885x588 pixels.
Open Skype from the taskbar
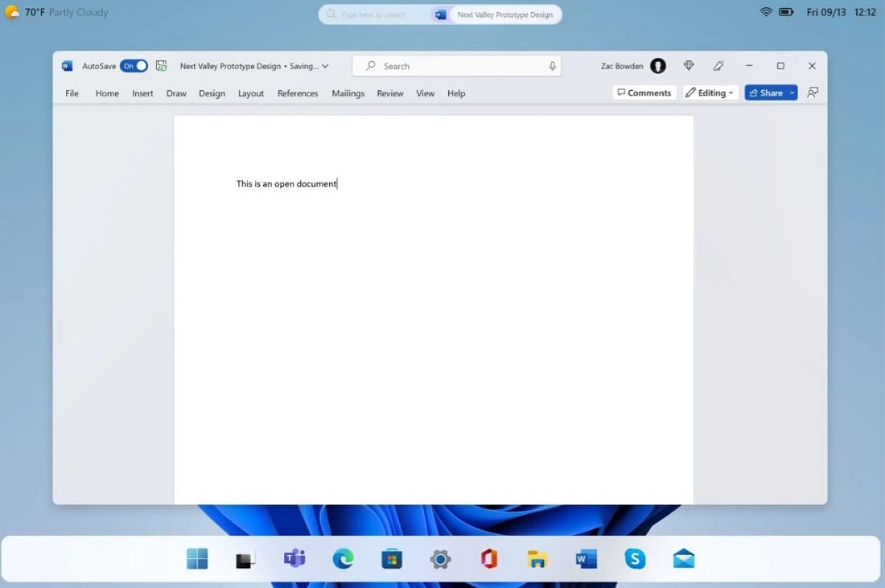[x=634, y=558]
